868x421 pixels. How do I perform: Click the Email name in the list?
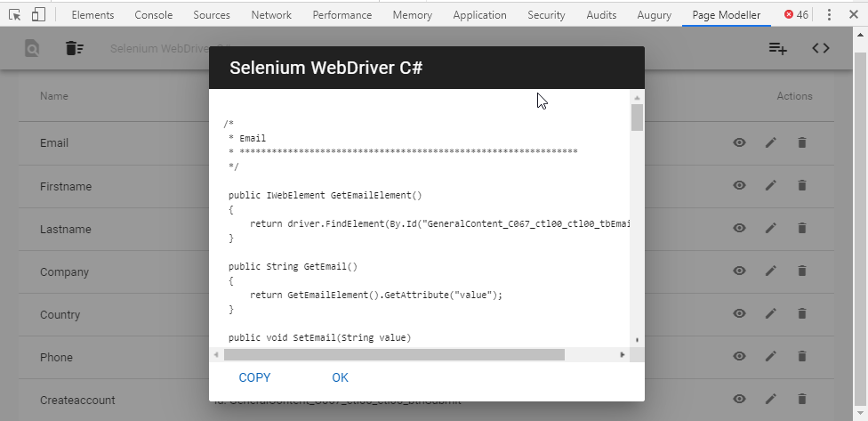point(54,143)
